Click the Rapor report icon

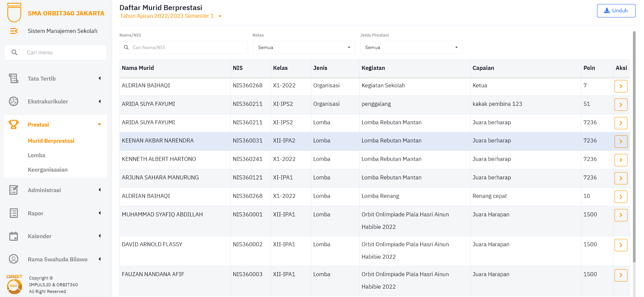[x=14, y=213]
